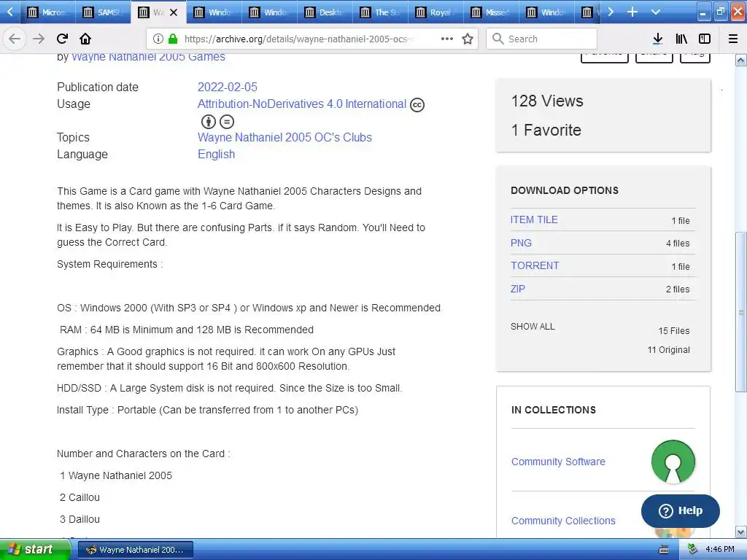Click the 15 Files count text

coord(673,331)
